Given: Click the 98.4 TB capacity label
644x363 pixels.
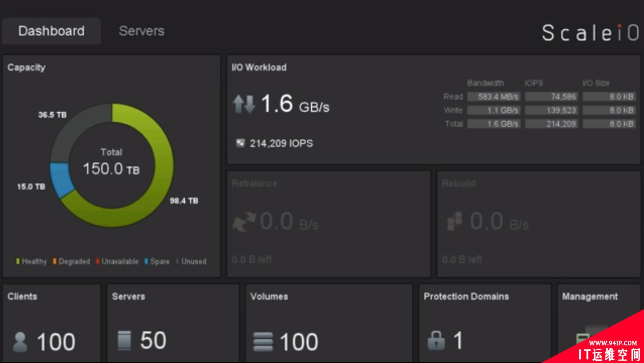Looking at the screenshot, I should pos(184,201).
